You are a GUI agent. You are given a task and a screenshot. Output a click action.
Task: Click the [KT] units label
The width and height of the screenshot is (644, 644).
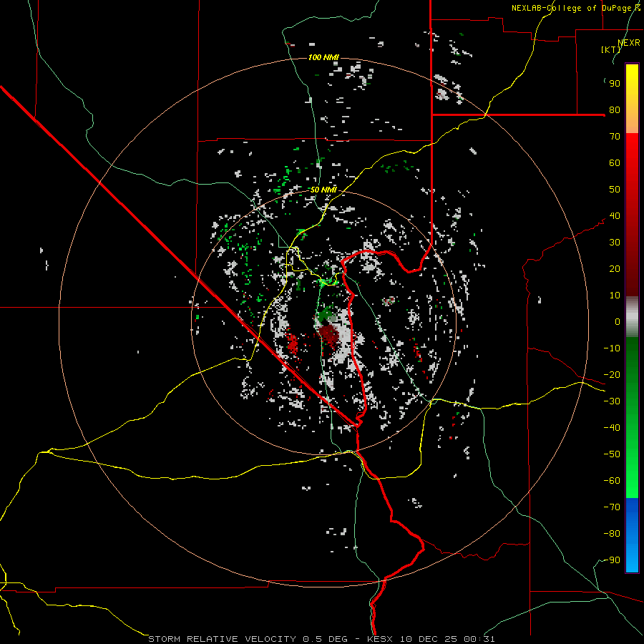[611, 49]
